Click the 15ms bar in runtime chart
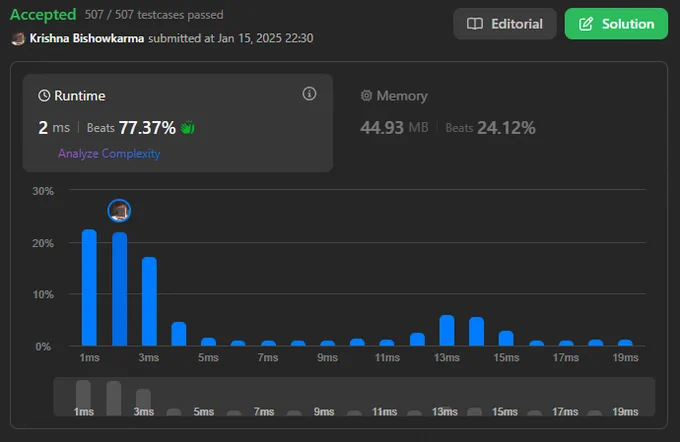The height and width of the screenshot is (442, 680). [506, 338]
